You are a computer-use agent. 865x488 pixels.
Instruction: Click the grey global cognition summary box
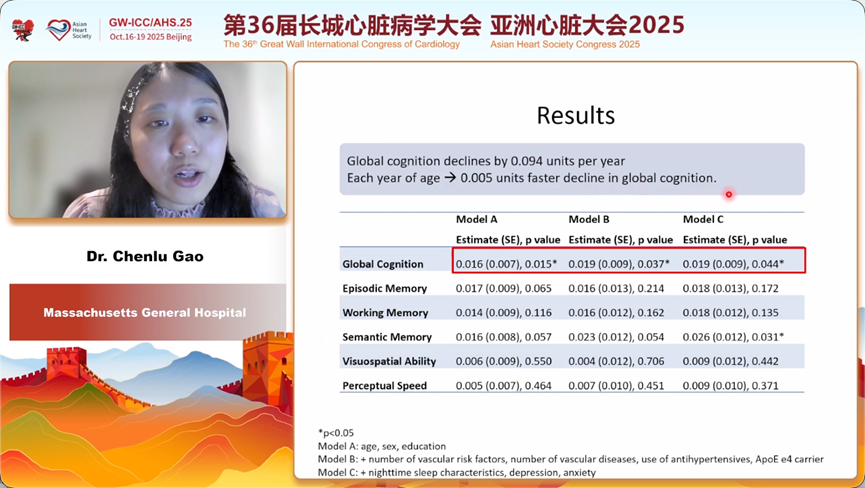click(x=571, y=169)
